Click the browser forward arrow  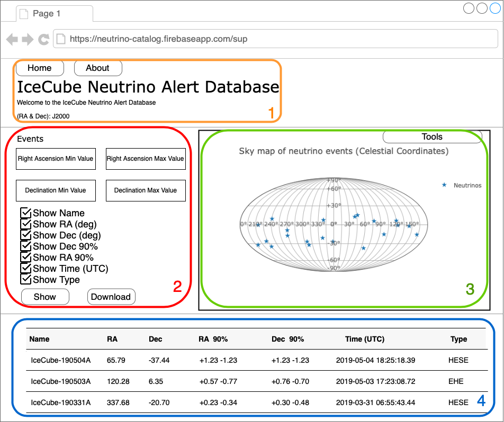(28, 39)
